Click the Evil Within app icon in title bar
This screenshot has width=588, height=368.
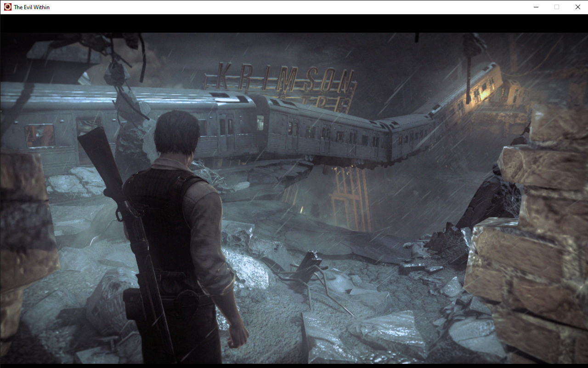[x=7, y=7]
